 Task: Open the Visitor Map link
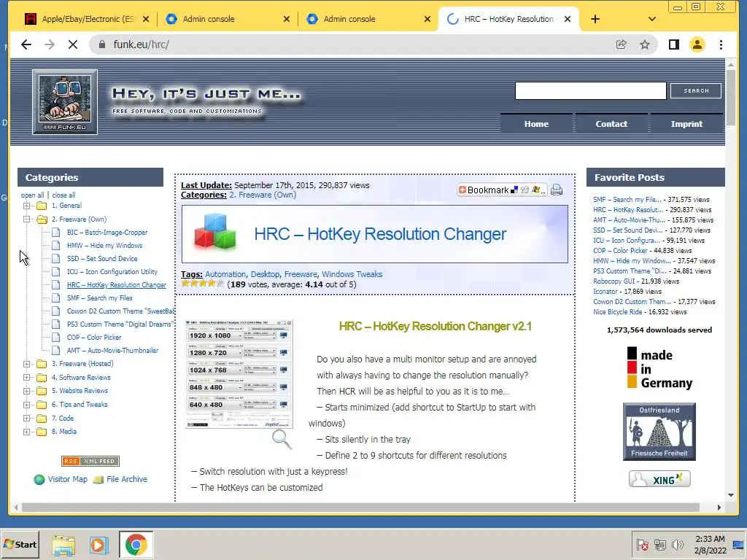(67, 479)
